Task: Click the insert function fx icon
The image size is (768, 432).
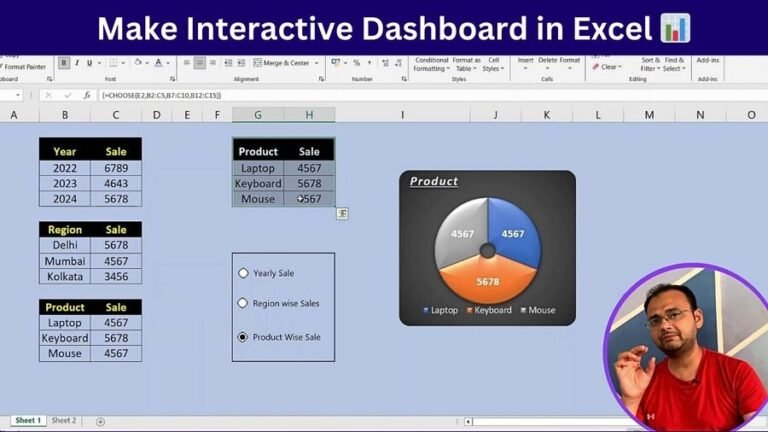Action: tap(87, 95)
